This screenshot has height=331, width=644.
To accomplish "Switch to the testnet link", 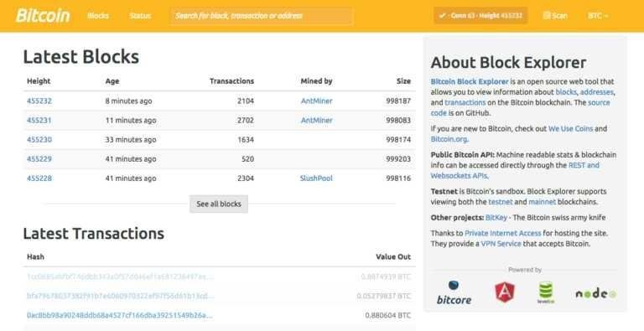I will tap(501, 202).
